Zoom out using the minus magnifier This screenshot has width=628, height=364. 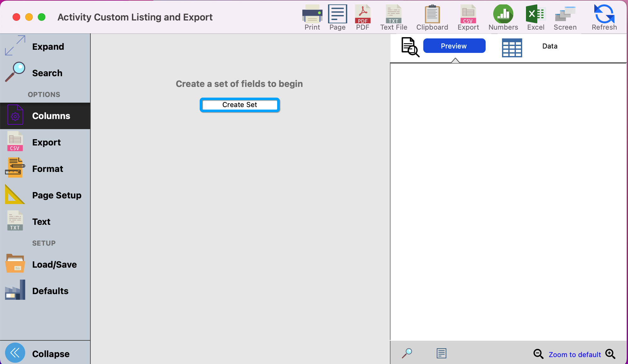pyautogui.click(x=538, y=354)
